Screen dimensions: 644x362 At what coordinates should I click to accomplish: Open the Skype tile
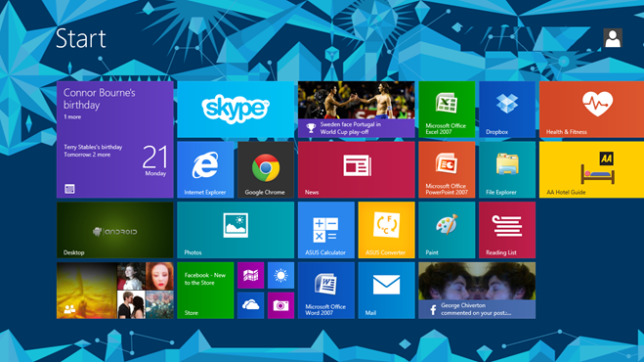pyautogui.click(x=236, y=110)
